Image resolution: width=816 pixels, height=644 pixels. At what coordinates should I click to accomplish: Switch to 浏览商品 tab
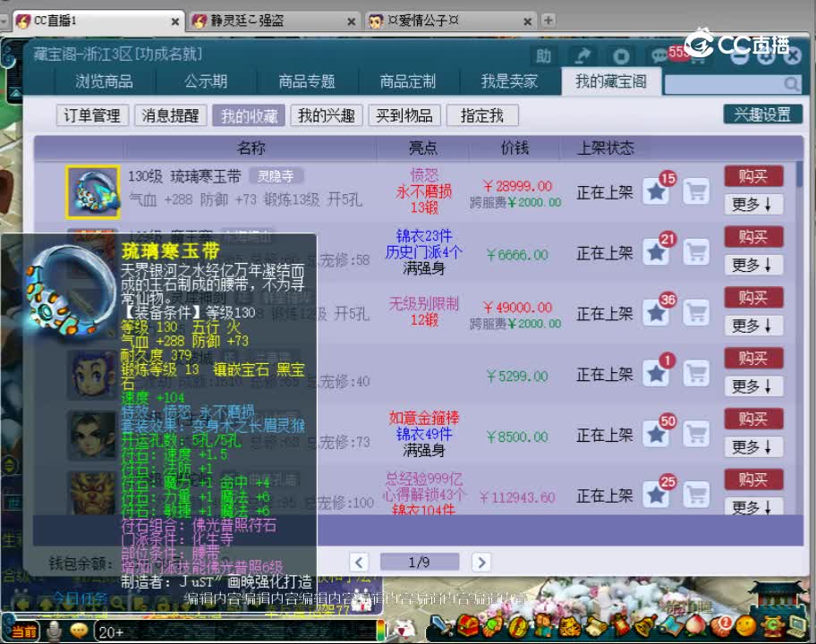104,81
